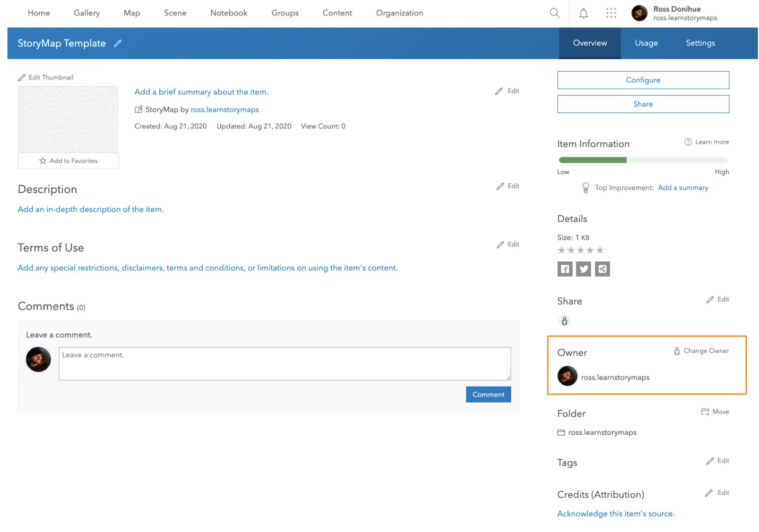The height and width of the screenshot is (532, 759).
Task: Rate the item five stars
Action: click(x=600, y=250)
